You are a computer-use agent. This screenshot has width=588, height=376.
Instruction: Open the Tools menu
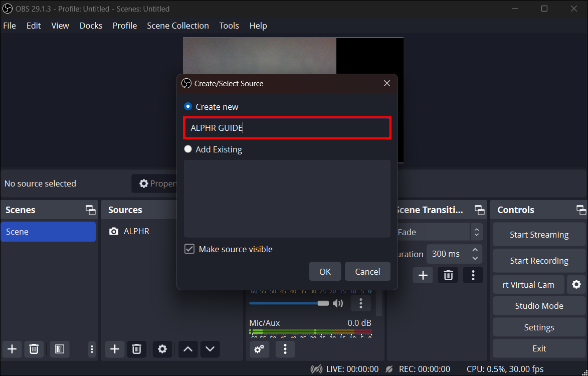click(229, 26)
